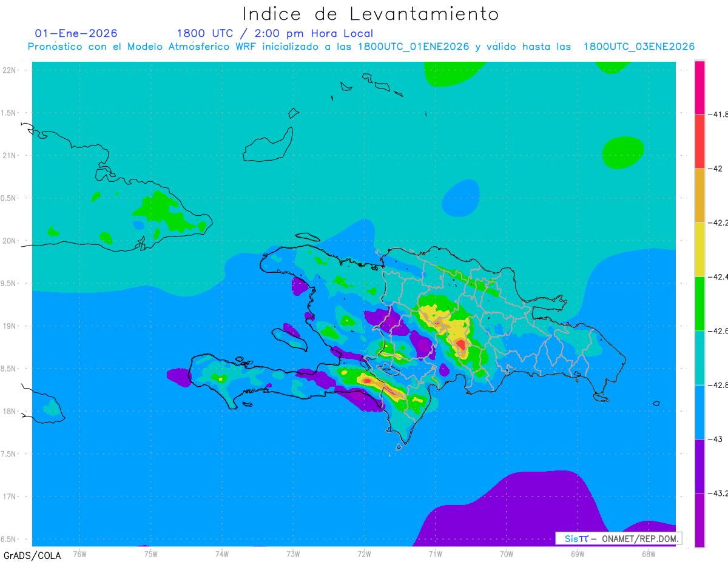Screen dimensions: 728x562
Task: Pick the orange swatch between -42 and -42.2
Action: pyautogui.click(x=699, y=195)
